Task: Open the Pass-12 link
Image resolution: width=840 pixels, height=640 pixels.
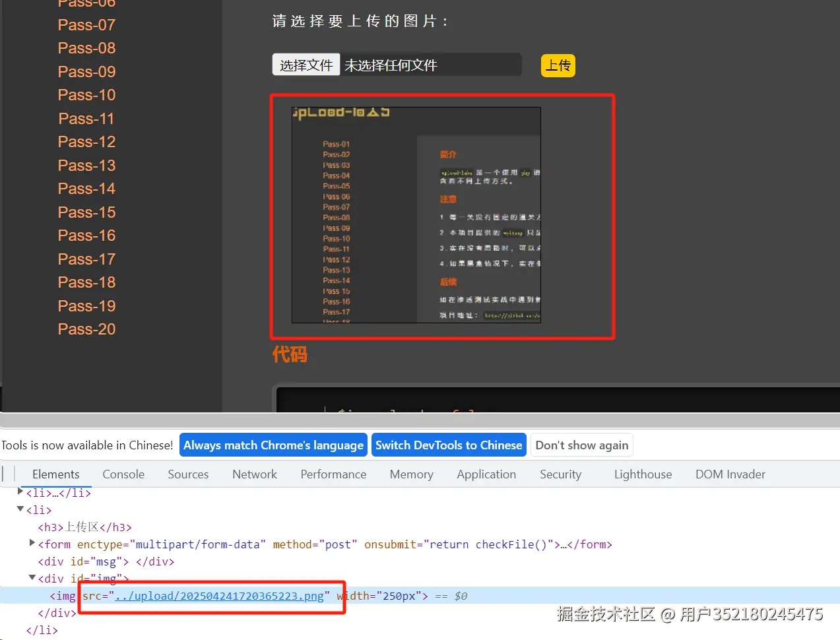Action: coord(86,142)
